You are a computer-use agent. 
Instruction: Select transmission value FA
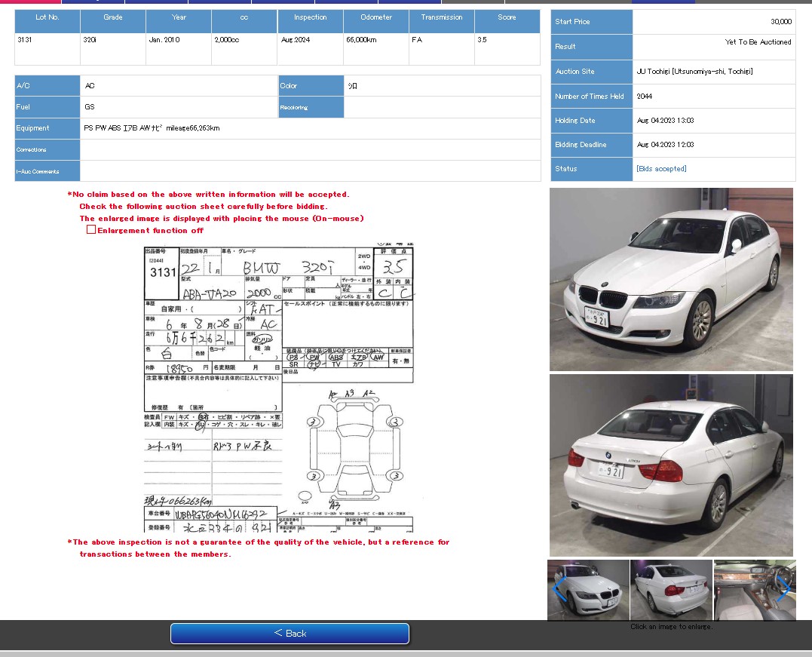(x=417, y=40)
